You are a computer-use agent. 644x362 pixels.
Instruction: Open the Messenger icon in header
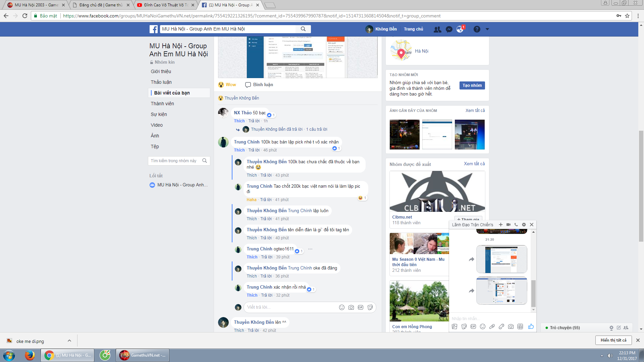(x=449, y=29)
